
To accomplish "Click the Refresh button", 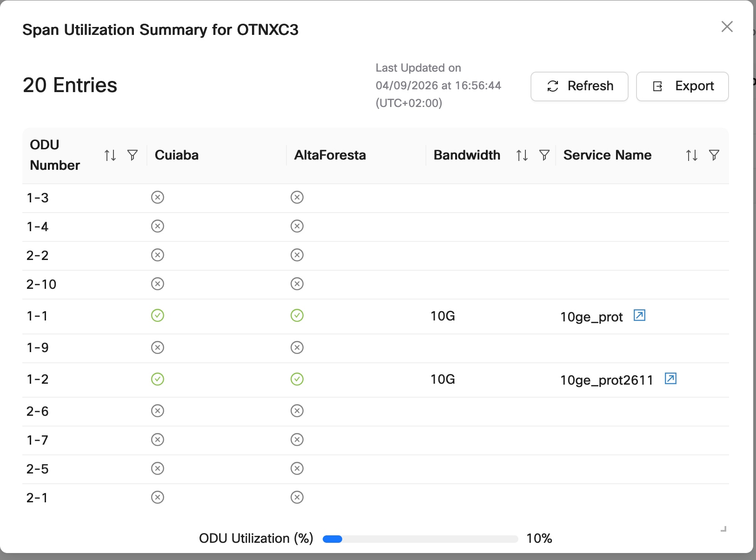I will point(579,86).
